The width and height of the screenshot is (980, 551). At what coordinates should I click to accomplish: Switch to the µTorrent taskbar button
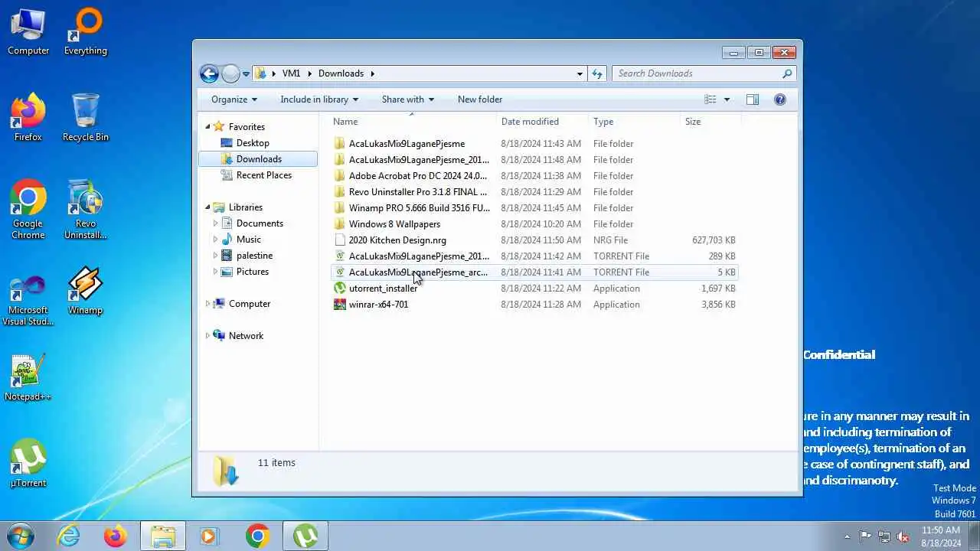[305, 536]
